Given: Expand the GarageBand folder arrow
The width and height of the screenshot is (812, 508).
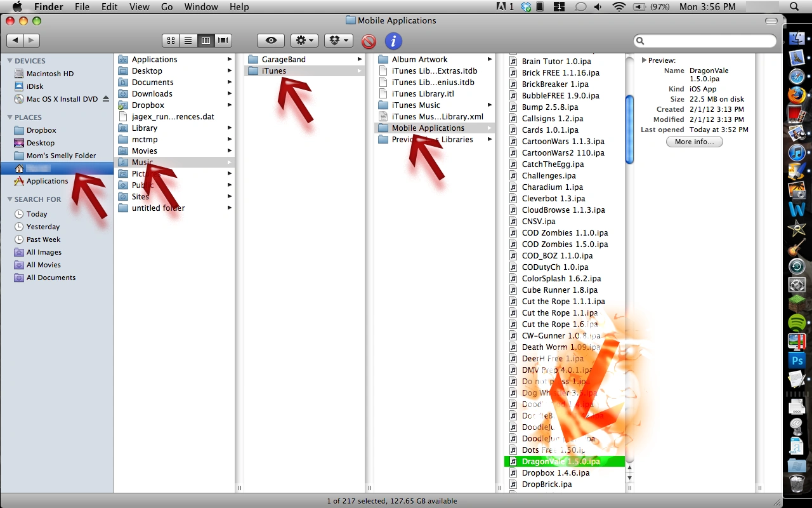Looking at the screenshot, I should [x=360, y=60].
